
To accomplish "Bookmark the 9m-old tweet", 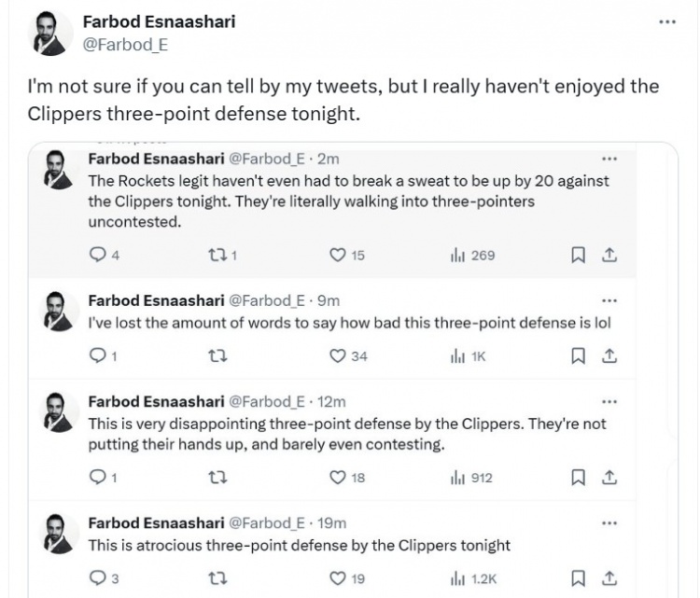I will point(578,355).
